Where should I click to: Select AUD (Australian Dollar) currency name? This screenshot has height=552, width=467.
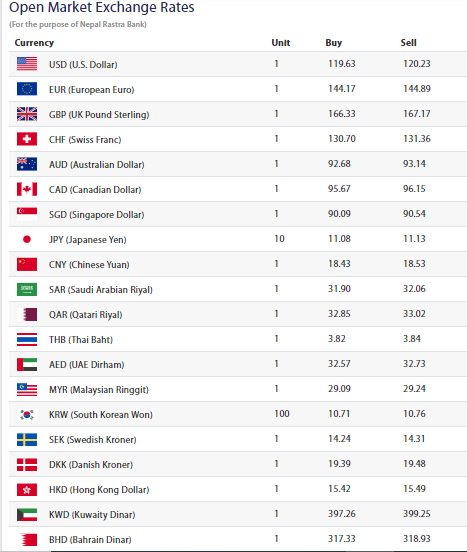click(x=97, y=164)
